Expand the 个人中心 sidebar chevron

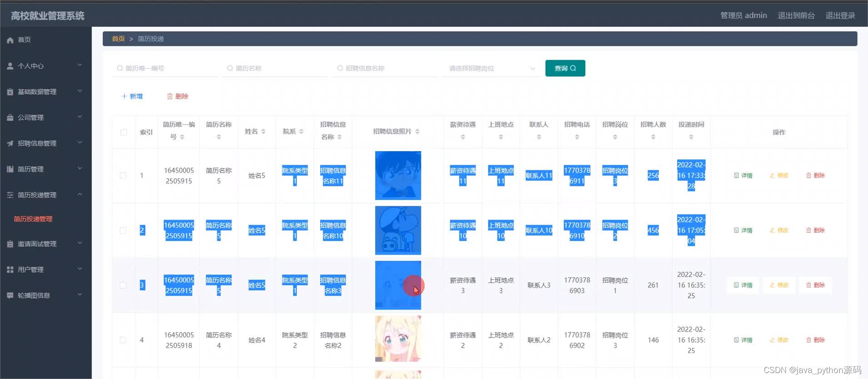coord(80,65)
